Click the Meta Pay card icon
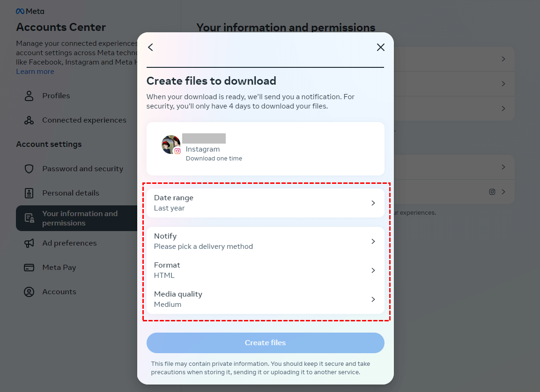540x392 pixels. tap(29, 268)
